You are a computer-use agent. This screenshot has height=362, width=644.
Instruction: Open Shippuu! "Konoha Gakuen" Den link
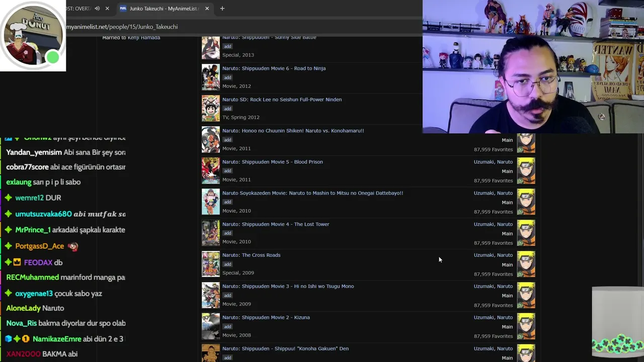[x=285, y=348]
